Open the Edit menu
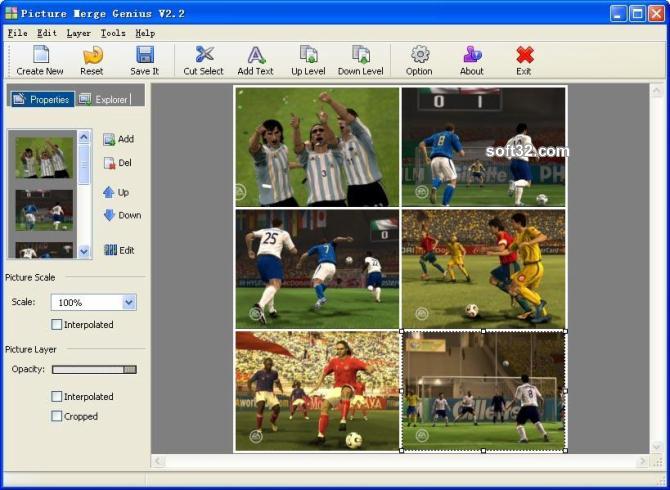 click(47, 33)
